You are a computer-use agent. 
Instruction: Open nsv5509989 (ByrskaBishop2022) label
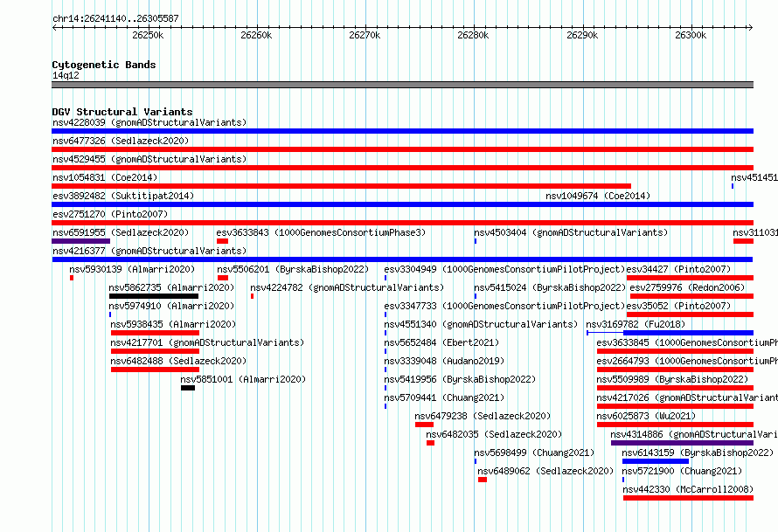pos(672,379)
